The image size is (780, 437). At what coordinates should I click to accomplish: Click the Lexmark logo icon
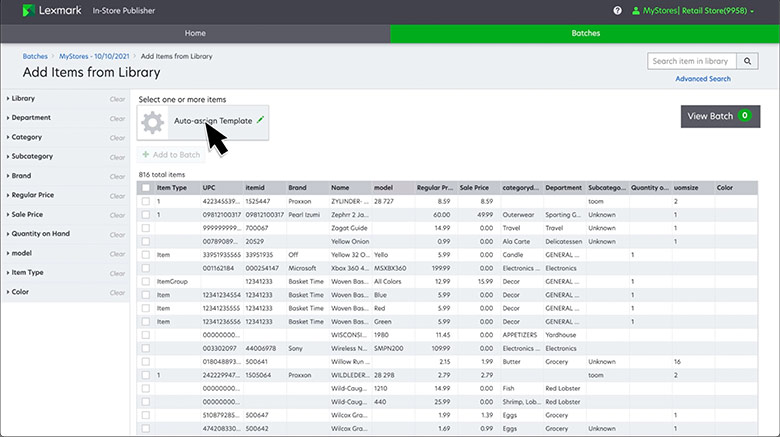pos(18,10)
